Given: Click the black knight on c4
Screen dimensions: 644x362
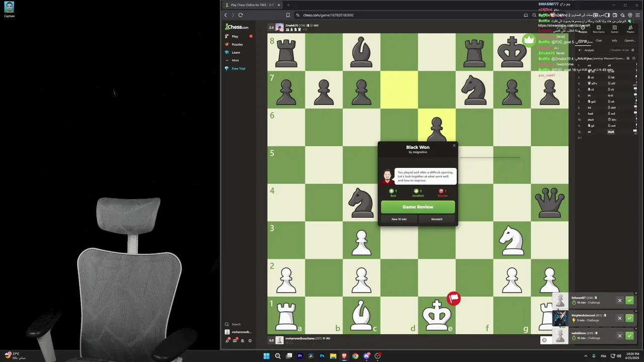Looking at the screenshot, I should click(x=361, y=202).
